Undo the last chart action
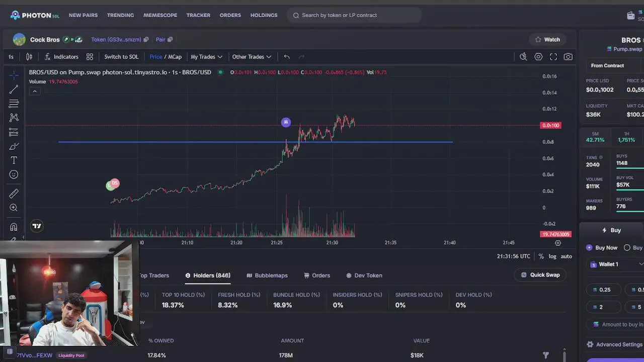 click(287, 57)
